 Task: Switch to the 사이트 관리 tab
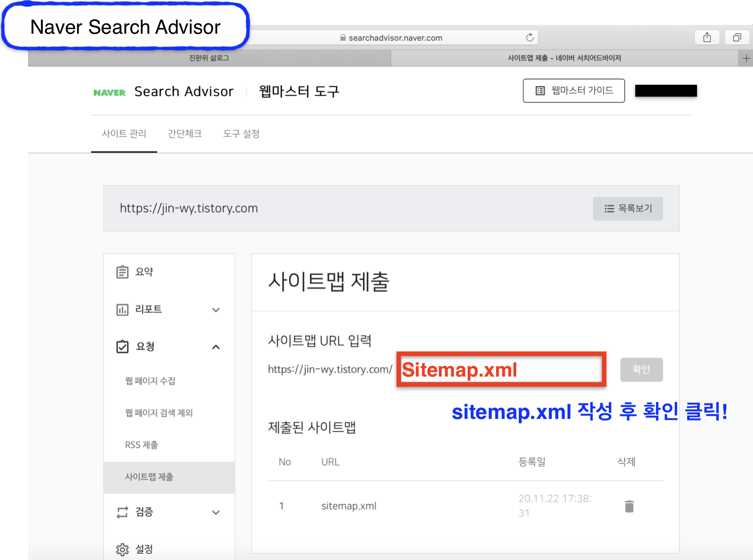click(124, 134)
